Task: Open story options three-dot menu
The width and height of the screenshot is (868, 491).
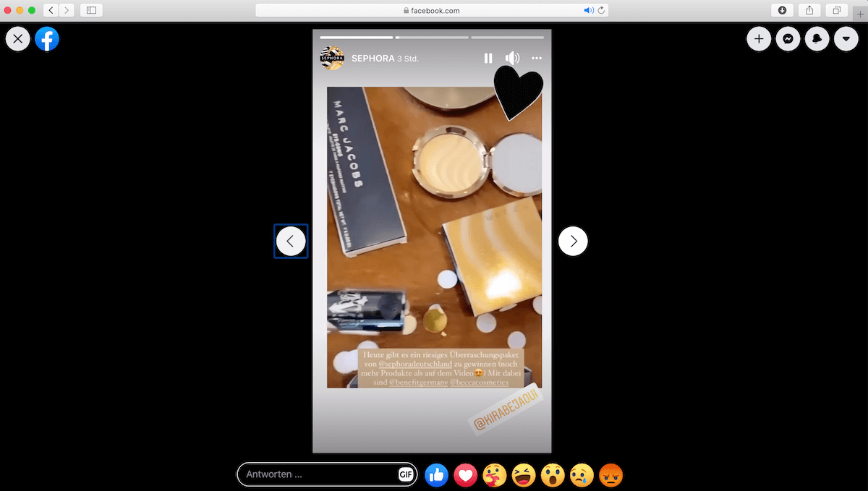Action: pos(537,58)
